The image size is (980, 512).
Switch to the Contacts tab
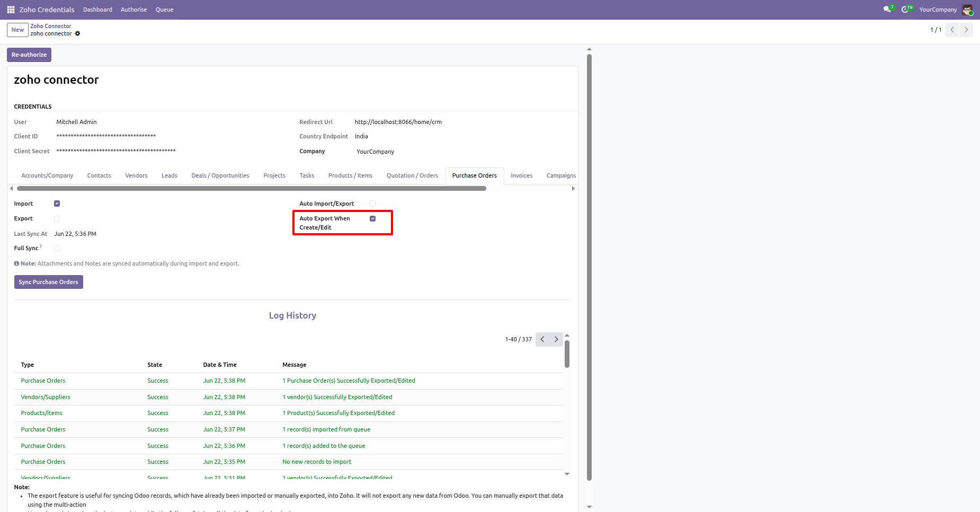click(99, 175)
